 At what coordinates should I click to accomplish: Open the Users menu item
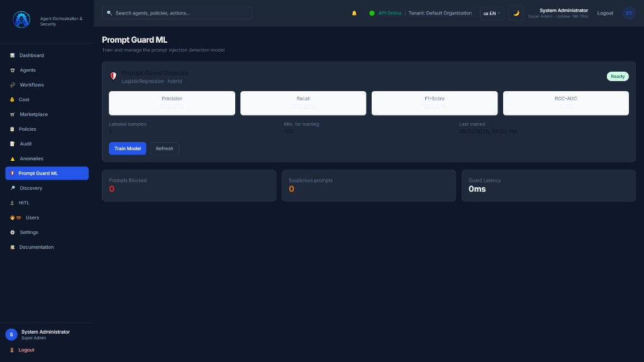pyautogui.click(x=47, y=217)
